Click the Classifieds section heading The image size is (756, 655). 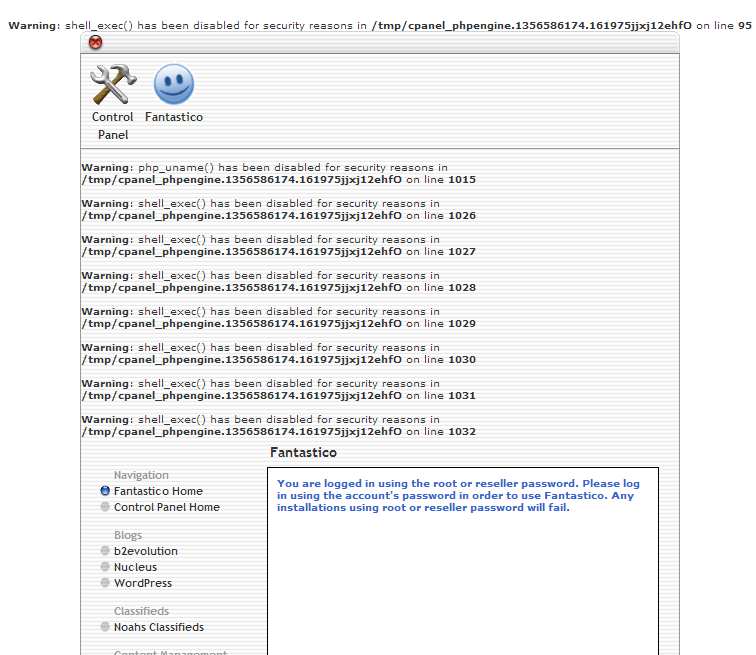click(x=141, y=611)
